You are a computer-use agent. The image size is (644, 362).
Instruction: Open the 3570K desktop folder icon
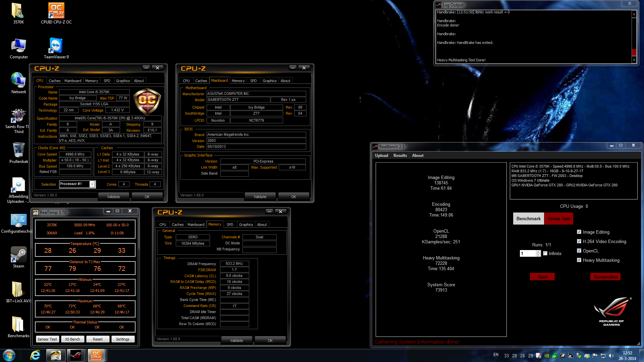18,13
